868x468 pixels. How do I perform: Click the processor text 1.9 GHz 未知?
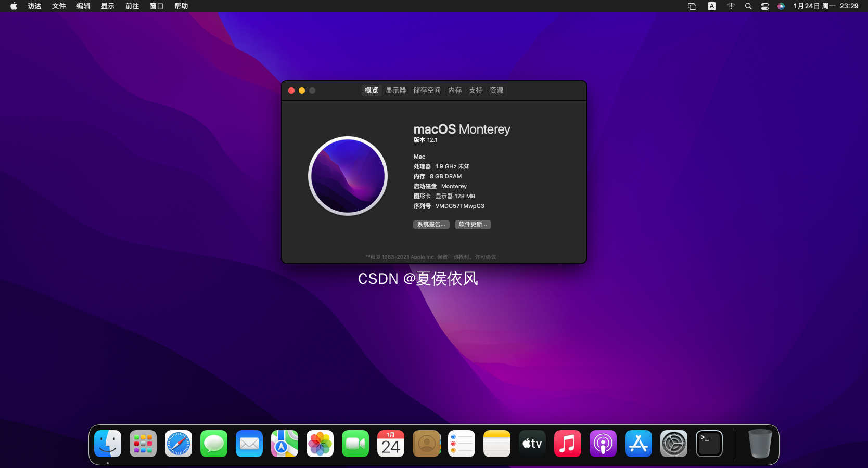coord(453,166)
